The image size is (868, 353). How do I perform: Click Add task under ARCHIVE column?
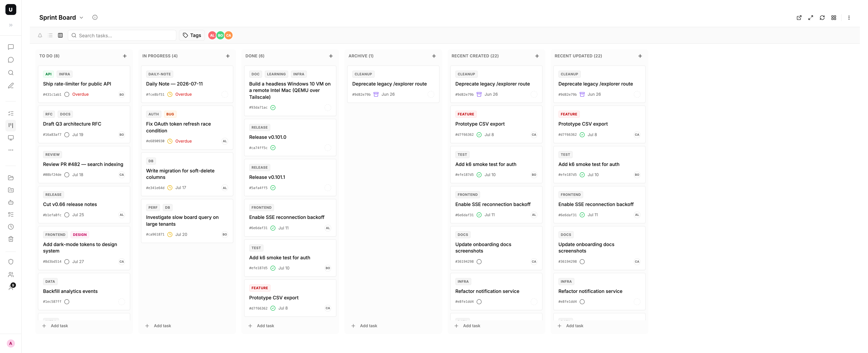coord(365,326)
